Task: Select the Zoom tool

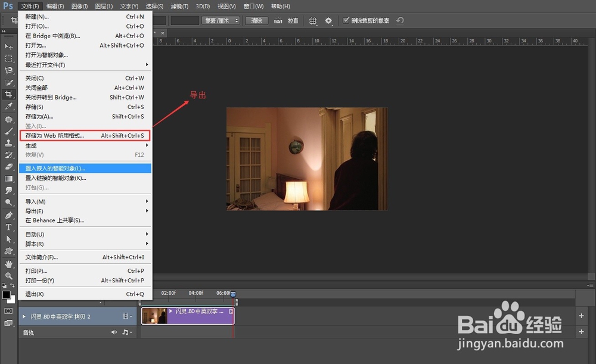Action: coord(8,276)
